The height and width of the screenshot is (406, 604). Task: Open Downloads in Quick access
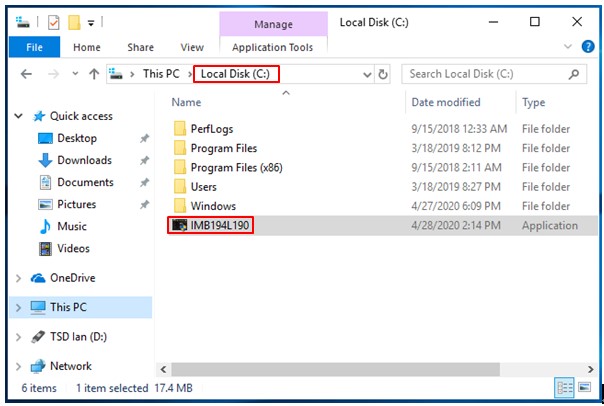pyautogui.click(x=84, y=160)
